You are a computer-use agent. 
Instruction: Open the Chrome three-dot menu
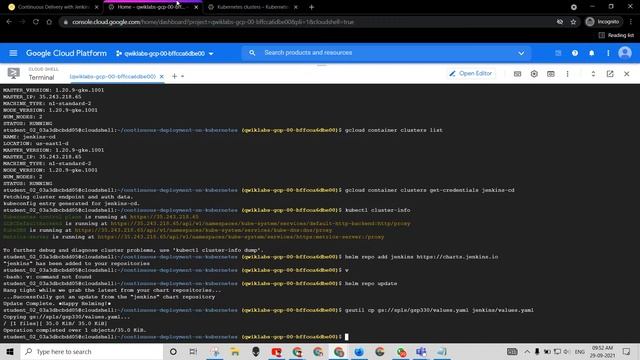[x=631, y=22]
